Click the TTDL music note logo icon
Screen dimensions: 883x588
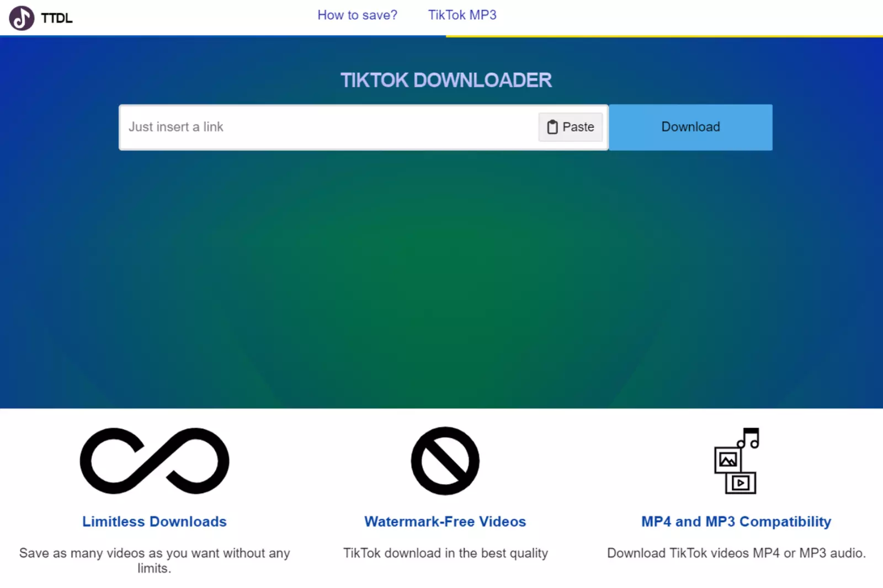[22, 18]
